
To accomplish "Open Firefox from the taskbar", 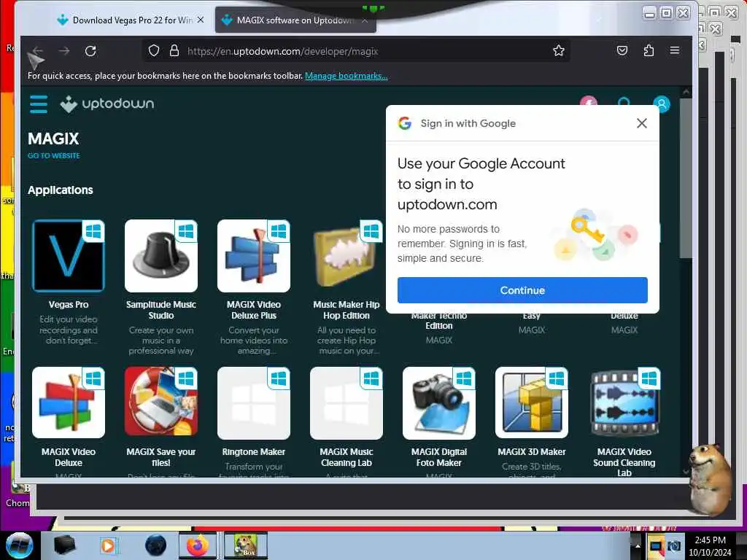I will point(197,545).
